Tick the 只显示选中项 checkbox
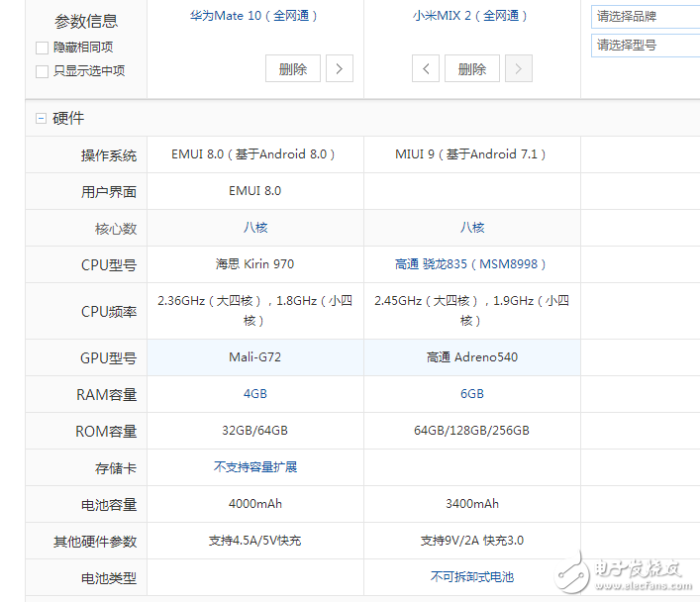The image size is (700, 602). pos(42,71)
